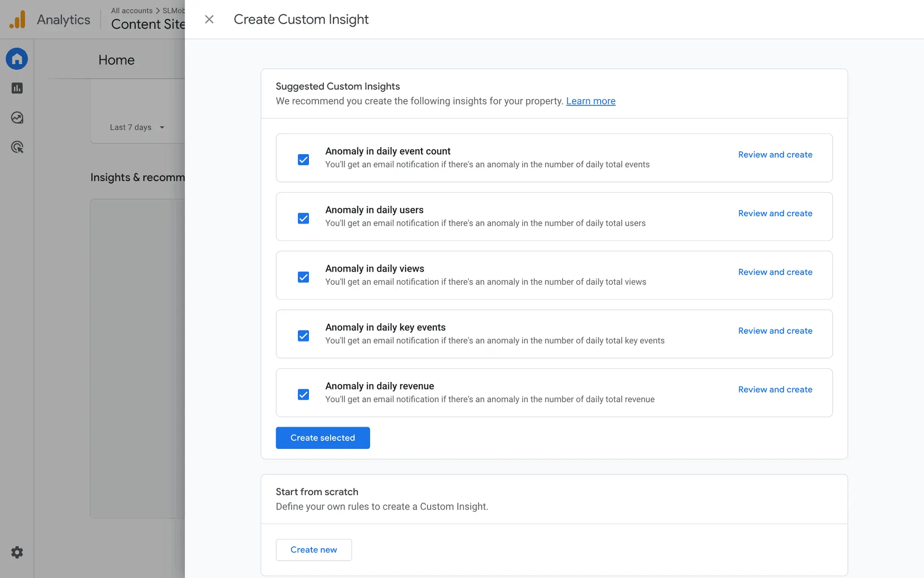Uncheck Anomaly in daily users
This screenshot has height=578, width=924.
pos(303,218)
